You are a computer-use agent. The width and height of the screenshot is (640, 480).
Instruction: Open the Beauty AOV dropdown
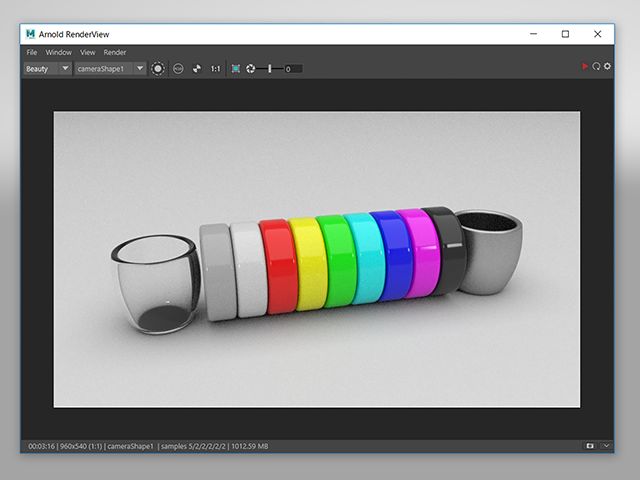(48, 69)
